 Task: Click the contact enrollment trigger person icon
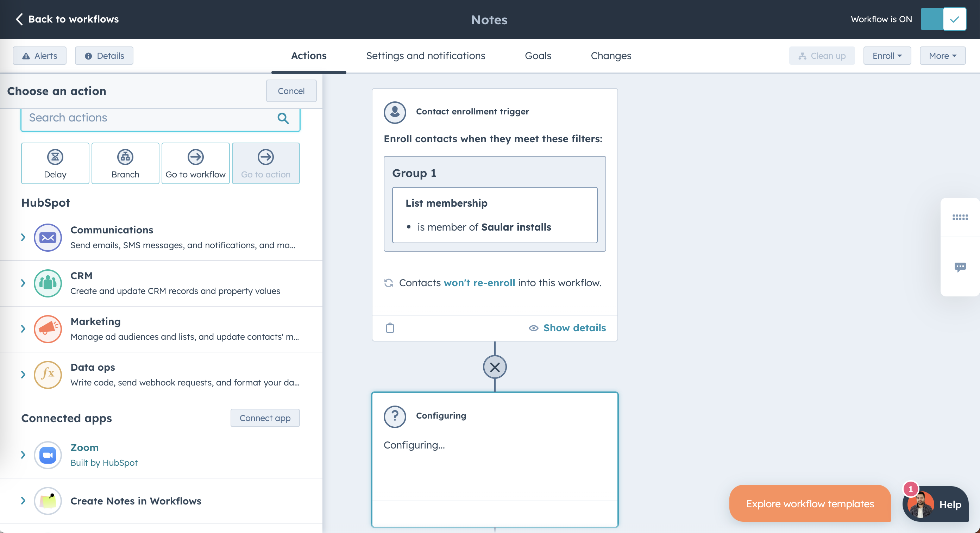point(395,112)
